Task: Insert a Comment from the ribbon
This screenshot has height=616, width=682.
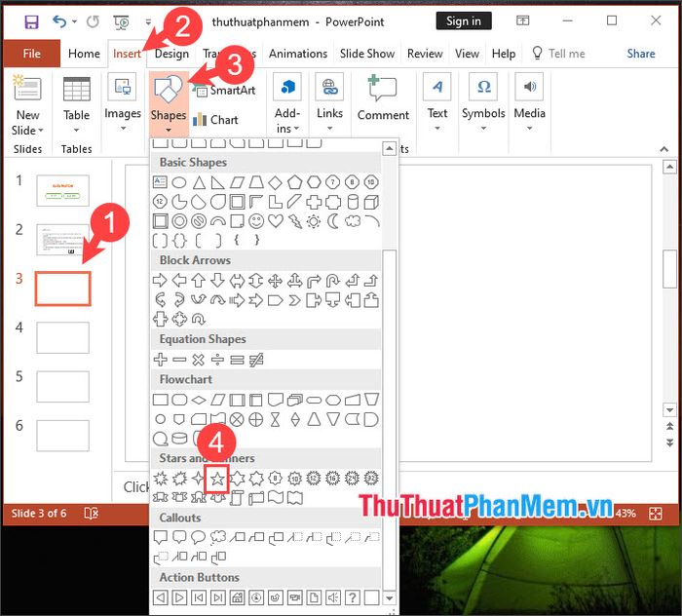Action: pyautogui.click(x=383, y=99)
